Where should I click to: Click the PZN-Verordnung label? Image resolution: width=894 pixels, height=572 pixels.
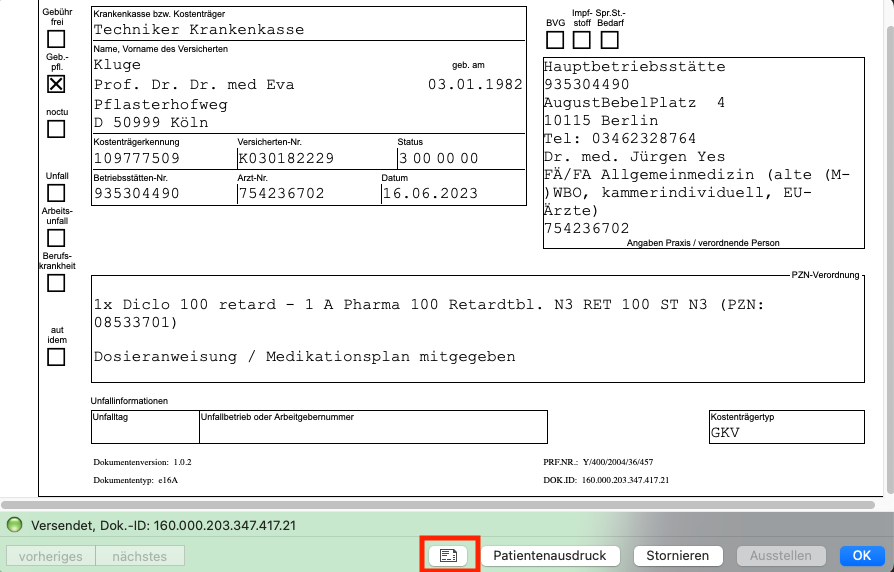825,275
